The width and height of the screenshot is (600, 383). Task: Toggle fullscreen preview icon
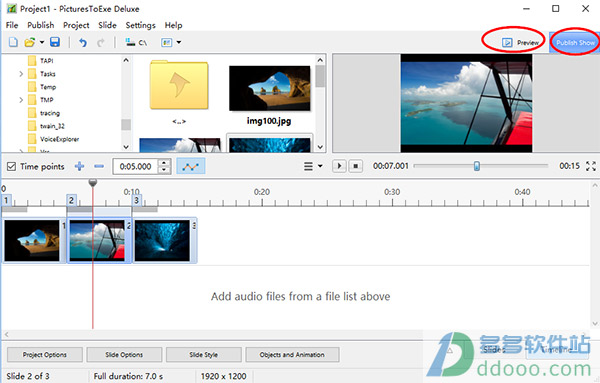(x=591, y=166)
